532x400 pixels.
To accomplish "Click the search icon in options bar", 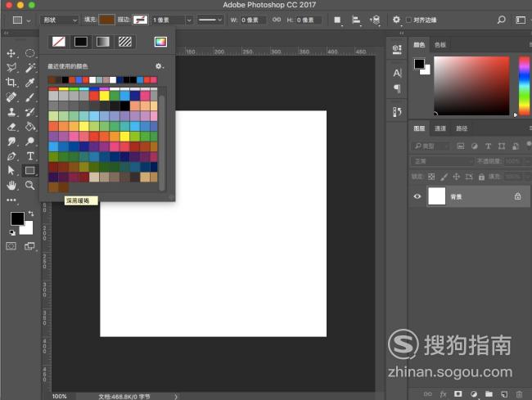I will (x=501, y=20).
